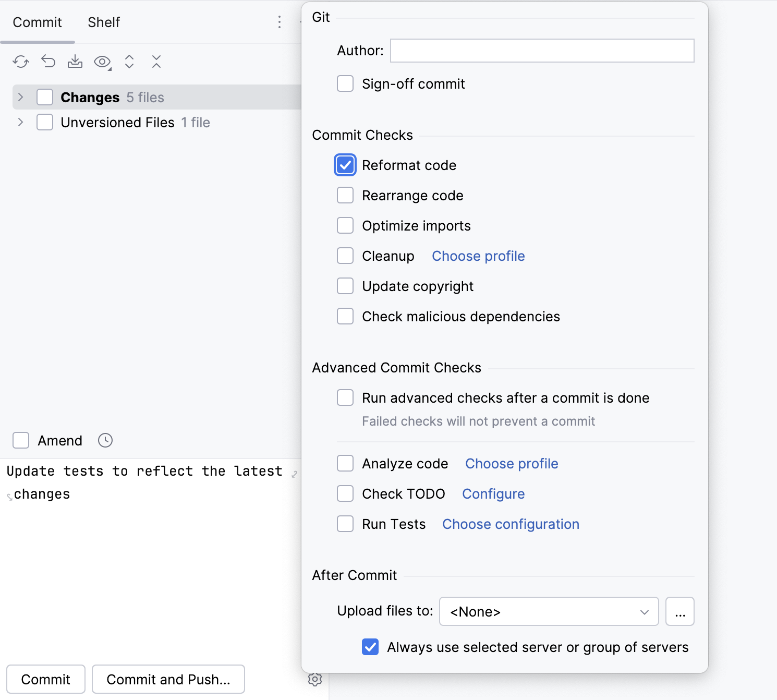
Task: Open the kebab menu in the Commit panel
Action: (x=280, y=22)
